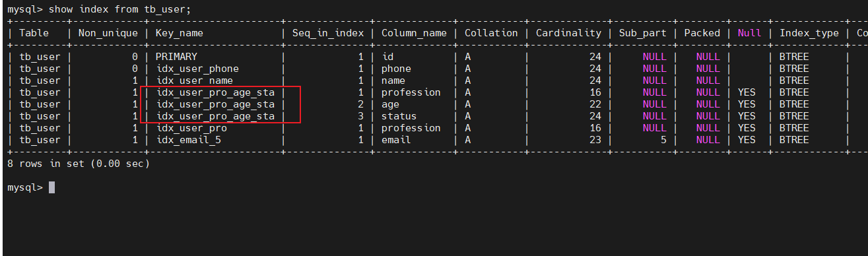Click the magenta Null column header
The image size is (868, 256).
(x=749, y=33)
